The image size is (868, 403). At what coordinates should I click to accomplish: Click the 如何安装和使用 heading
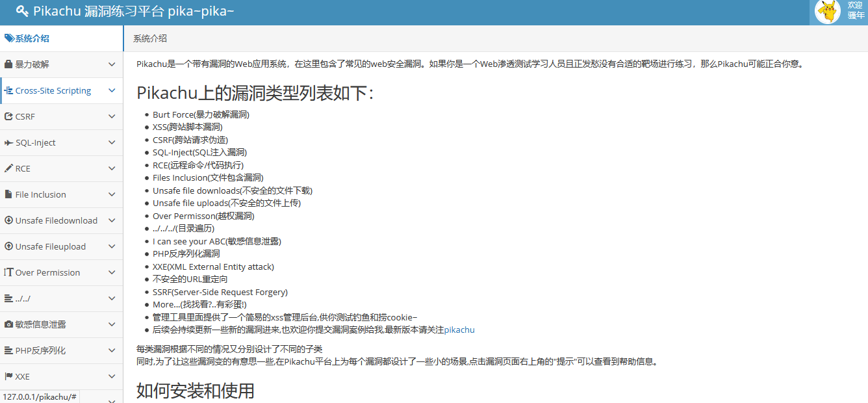(x=196, y=391)
